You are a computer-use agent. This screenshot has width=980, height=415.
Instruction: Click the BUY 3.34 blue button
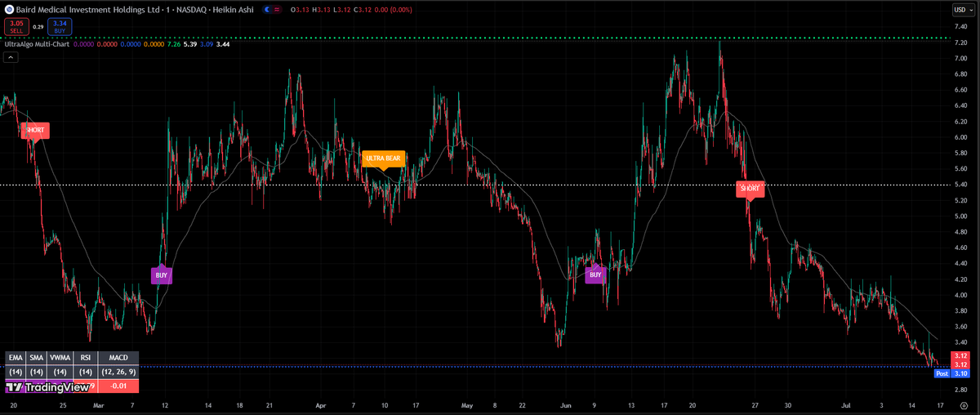pyautogui.click(x=60, y=27)
